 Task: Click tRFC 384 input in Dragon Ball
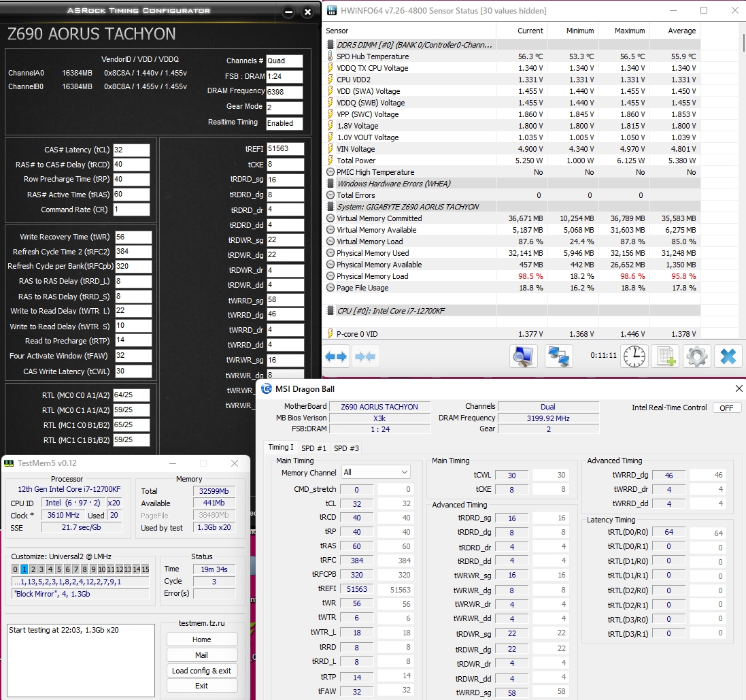(x=357, y=561)
